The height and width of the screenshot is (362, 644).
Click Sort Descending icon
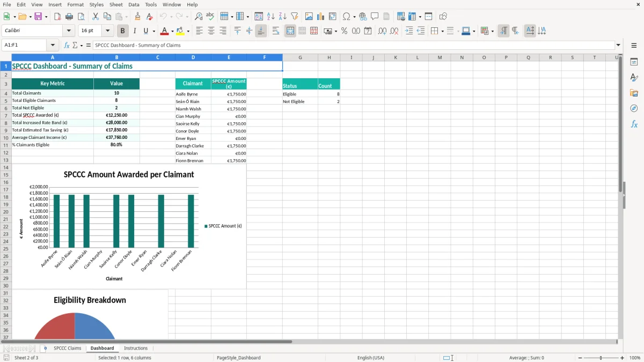coord(283,17)
